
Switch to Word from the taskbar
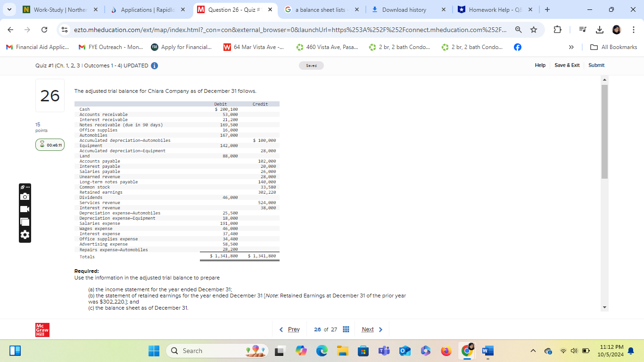487,351
